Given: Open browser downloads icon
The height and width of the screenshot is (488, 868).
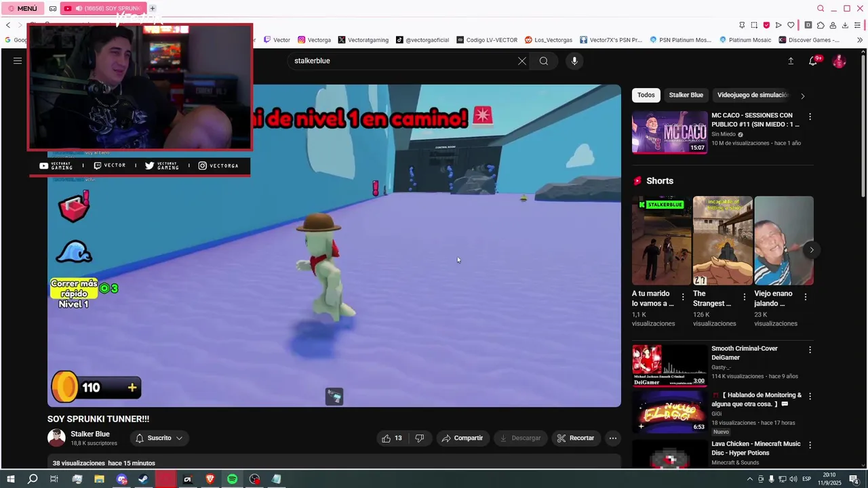Looking at the screenshot, I should click(x=845, y=25).
